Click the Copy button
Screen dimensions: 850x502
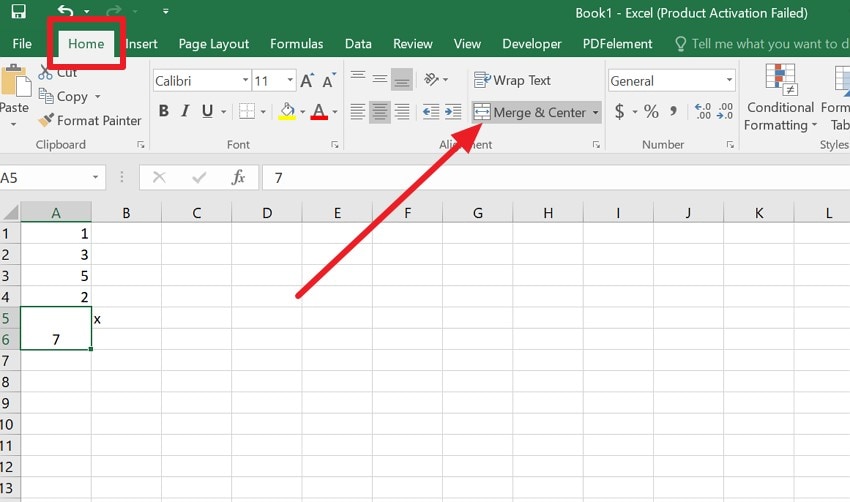coord(64,96)
